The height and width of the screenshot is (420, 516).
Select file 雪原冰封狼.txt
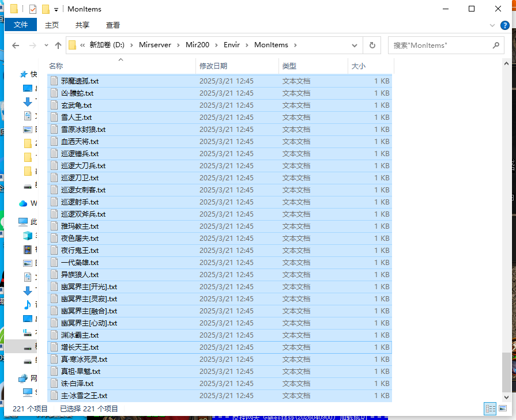point(220,130)
